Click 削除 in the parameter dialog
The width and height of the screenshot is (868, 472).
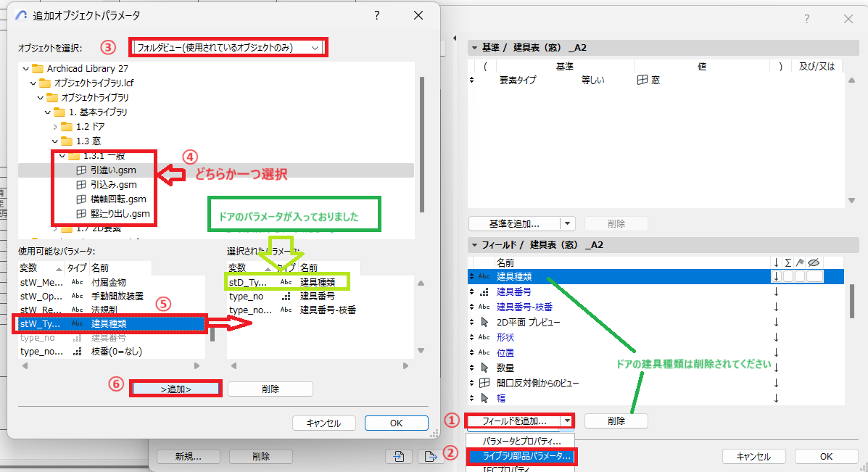click(x=270, y=389)
